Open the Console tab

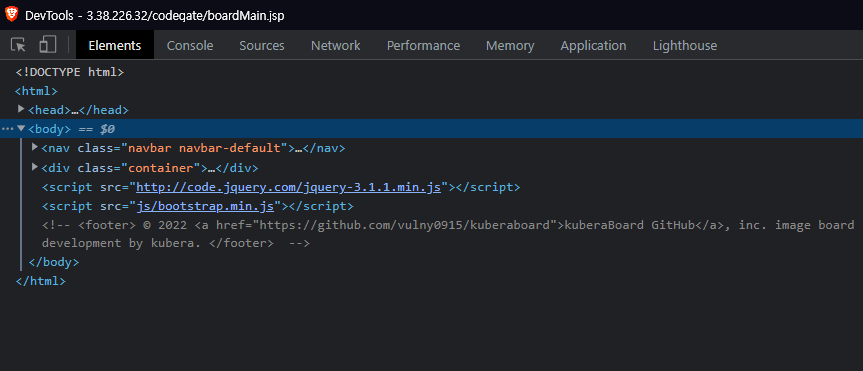pos(190,45)
